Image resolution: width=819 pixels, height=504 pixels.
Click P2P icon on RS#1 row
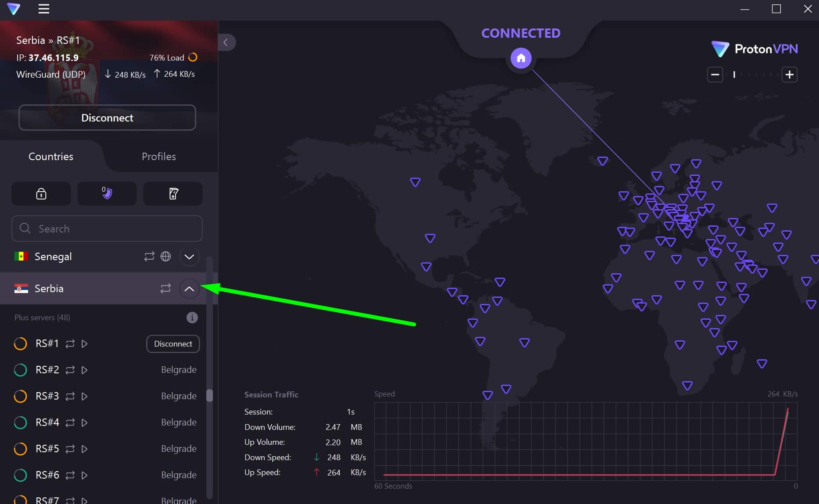click(x=70, y=344)
